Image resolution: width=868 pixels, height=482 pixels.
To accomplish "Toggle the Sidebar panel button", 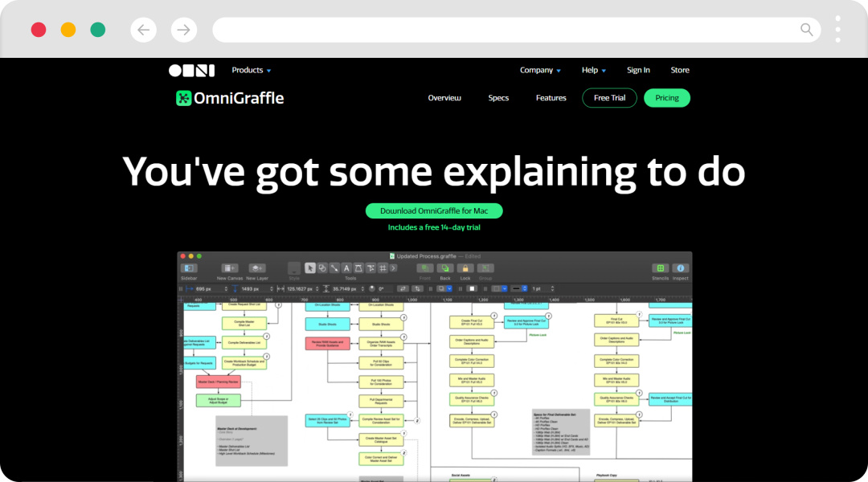I will [189, 268].
